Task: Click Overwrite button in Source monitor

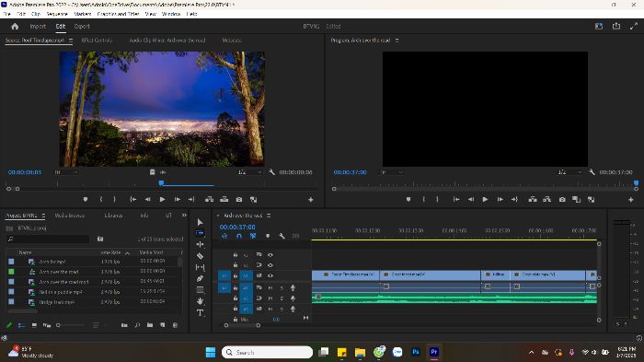Action: click(224, 200)
